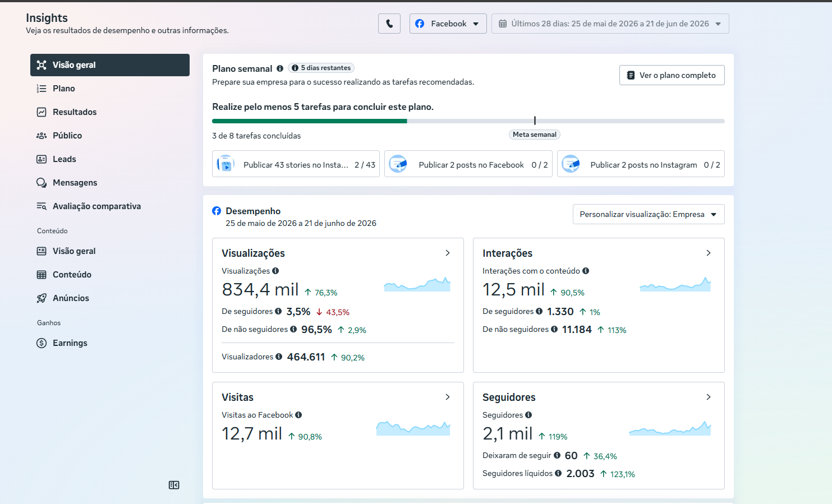
Task: Click the Visitas sparkline chart
Action: pyautogui.click(x=413, y=428)
